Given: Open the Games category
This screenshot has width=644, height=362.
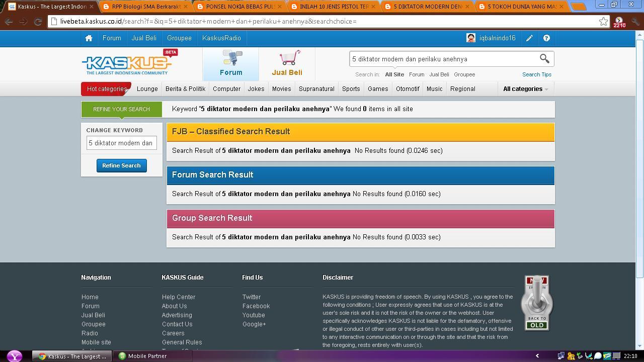Looking at the screenshot, I should point(378,89).
